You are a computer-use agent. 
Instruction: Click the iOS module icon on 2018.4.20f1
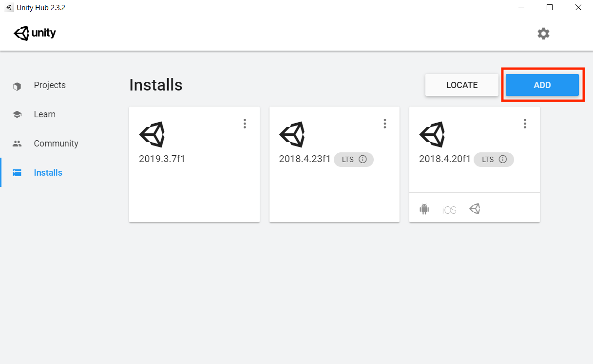click(x=449, y=210)
